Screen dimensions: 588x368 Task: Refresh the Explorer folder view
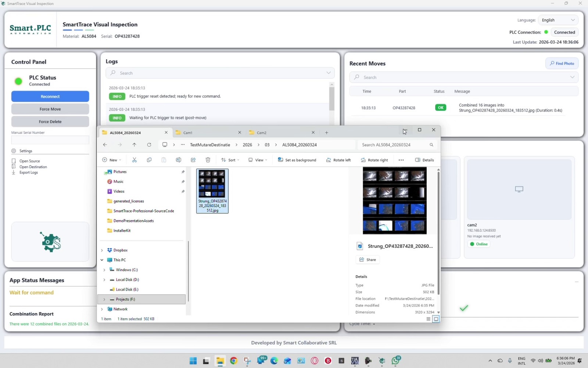[x=149, y=145]
